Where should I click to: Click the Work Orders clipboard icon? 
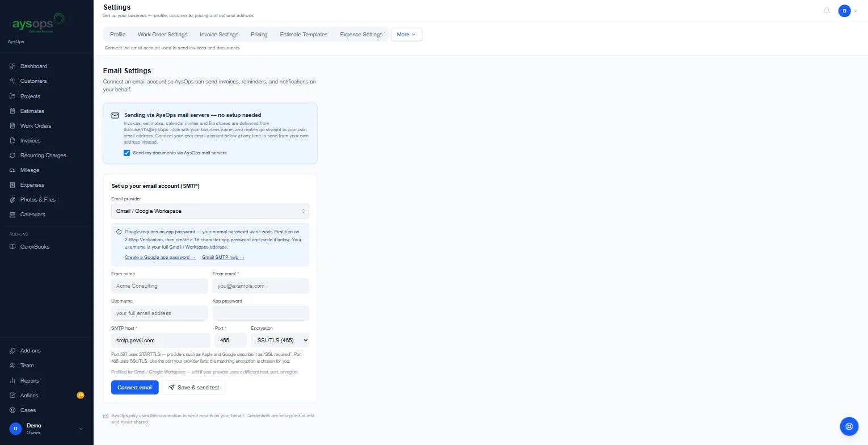(12, 126)
